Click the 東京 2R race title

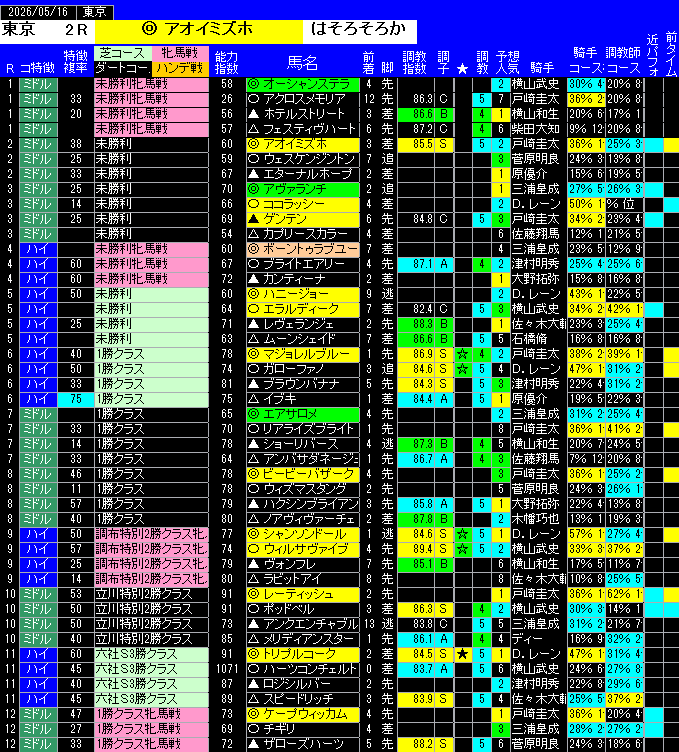tap(47, 30)
